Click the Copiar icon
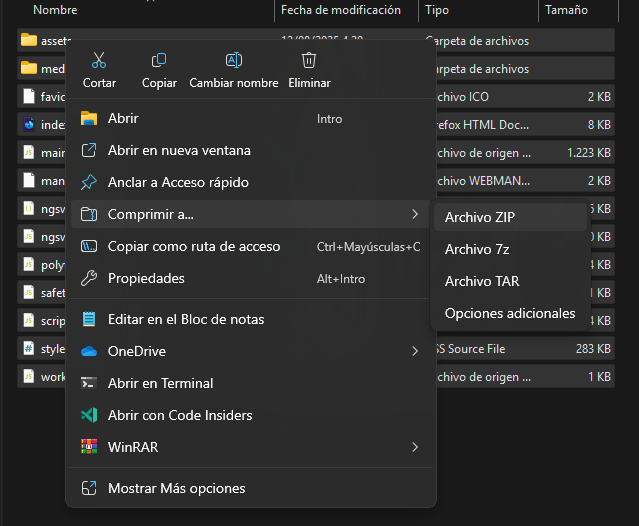Screen dimensions: 639x526 [x=159, y=61]
